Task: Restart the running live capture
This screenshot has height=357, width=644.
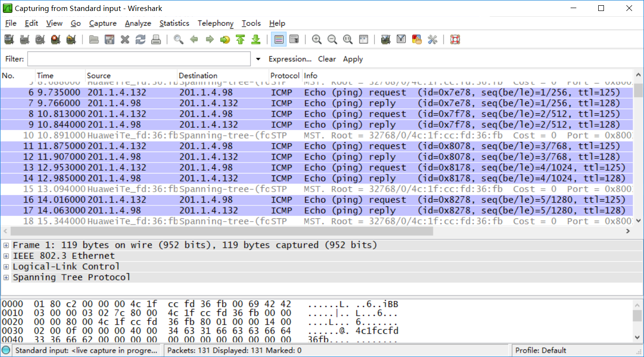Action: tap(72, 40)
